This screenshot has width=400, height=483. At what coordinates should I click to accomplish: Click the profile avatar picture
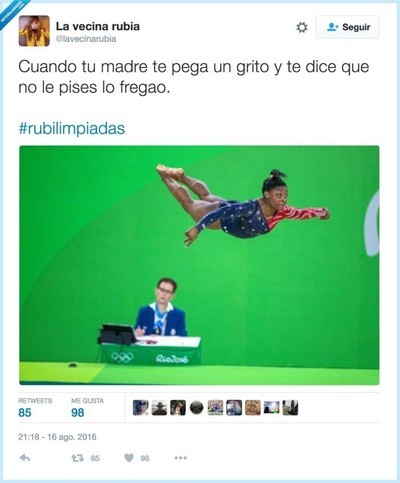coord(34,31)
